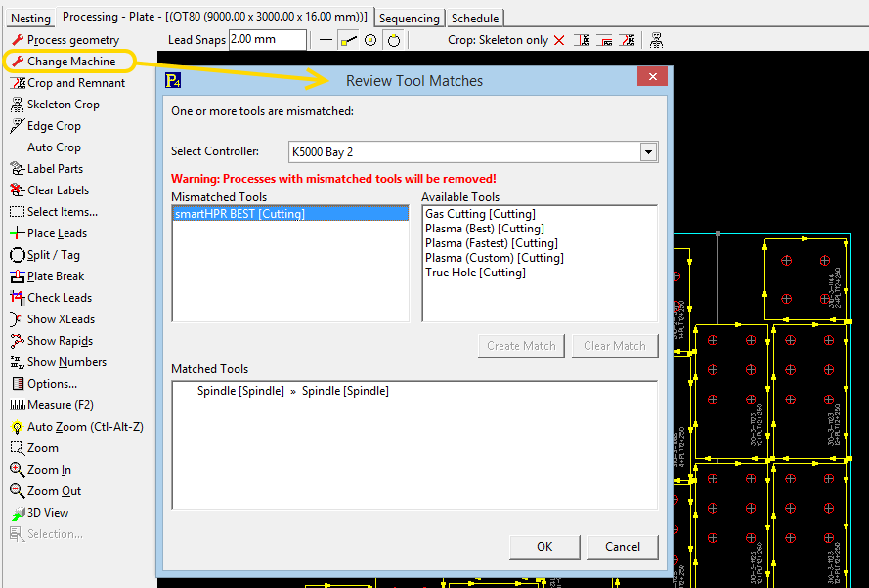Click the P4 icon in dialog title
The image size is (869, 588).
pyautogui.click(x=173, y=81)
